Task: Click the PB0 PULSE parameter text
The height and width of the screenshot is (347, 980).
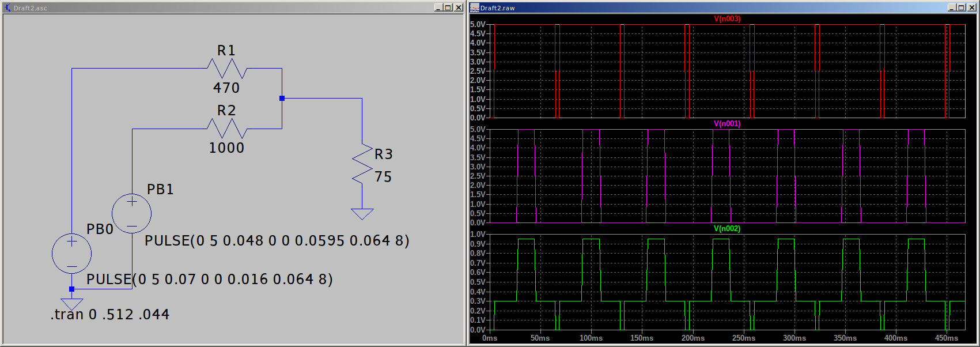Action: [209, 280]
